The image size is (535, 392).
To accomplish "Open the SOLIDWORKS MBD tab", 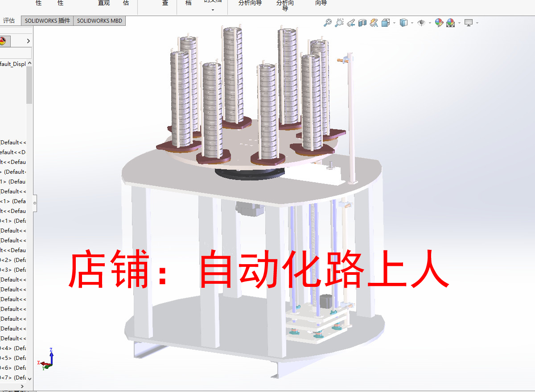I will (99, 20).
